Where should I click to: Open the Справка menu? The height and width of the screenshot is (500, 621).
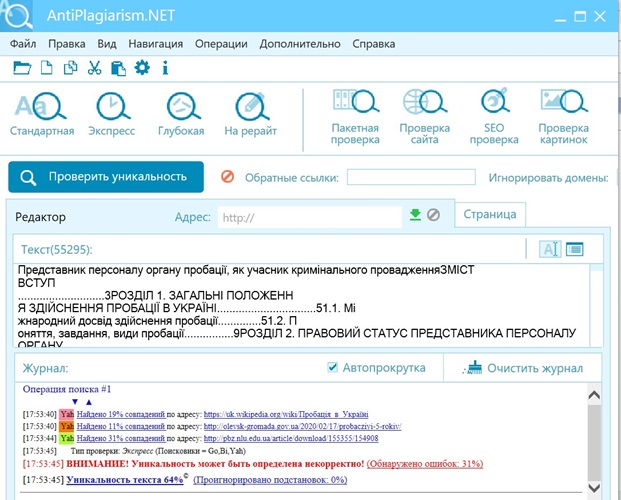coord(373,44)
